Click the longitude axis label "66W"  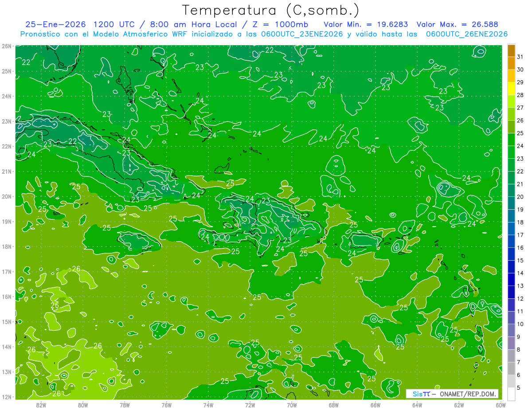pos(375,405)
